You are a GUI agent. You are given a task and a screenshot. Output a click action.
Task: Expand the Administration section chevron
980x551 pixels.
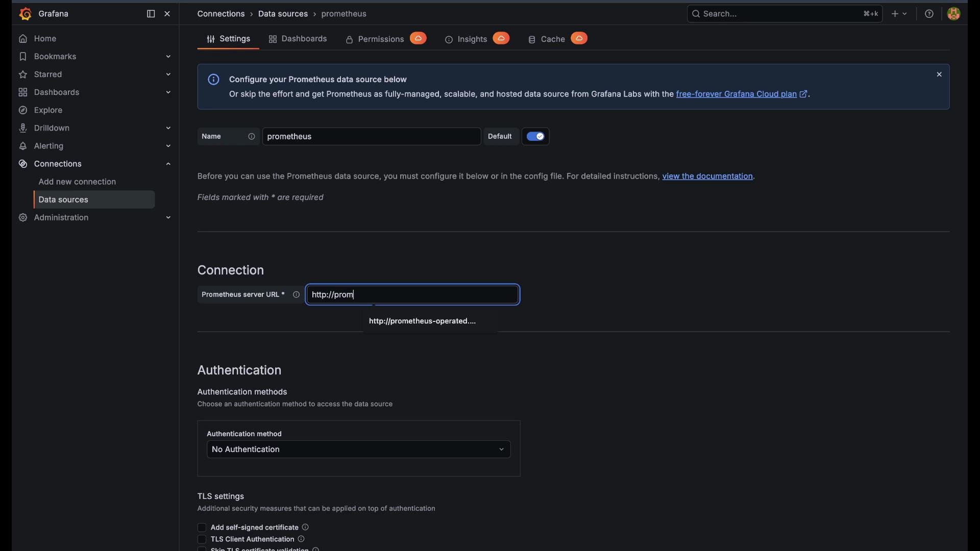pos(168,218)
